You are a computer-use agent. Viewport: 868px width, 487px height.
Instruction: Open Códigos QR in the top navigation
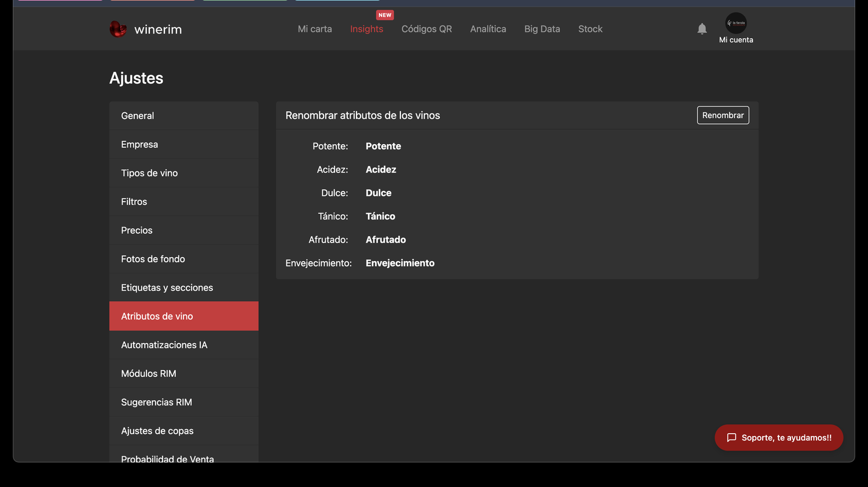[426, 29]
